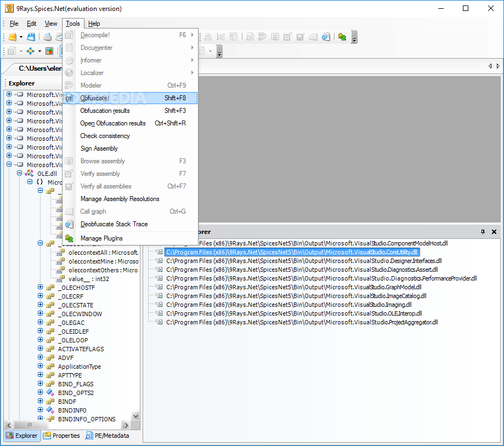504x446 pixels.
Task: Choose Sign Assembly menu item
Action: coord(130,148)
